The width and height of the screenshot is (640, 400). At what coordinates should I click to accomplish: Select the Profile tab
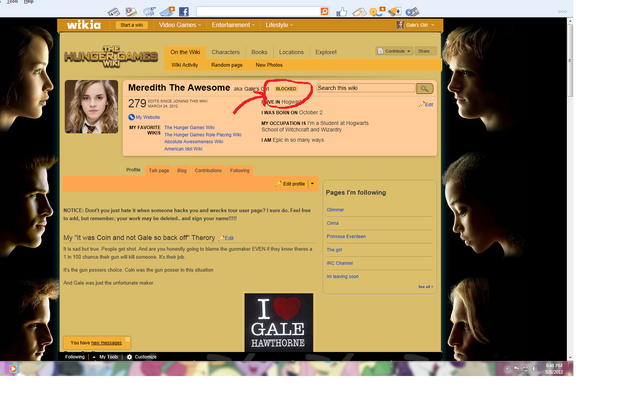(133, 170)
